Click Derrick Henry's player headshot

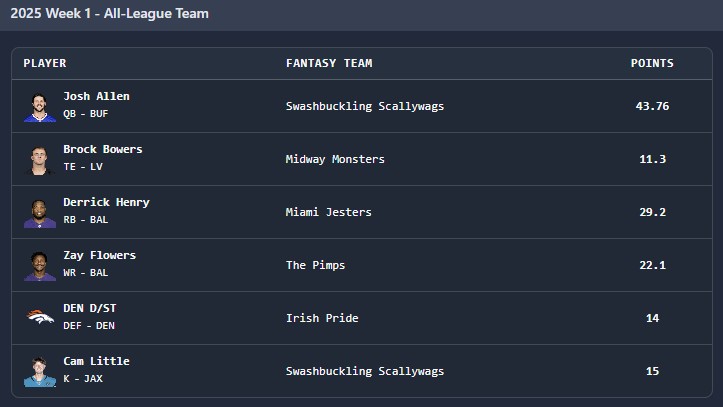click(40, 212)
